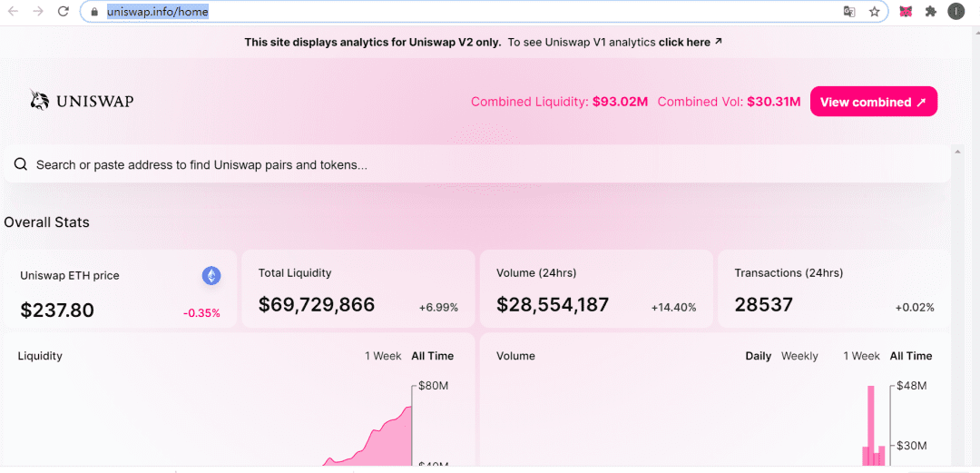Viewport: 980px width, 473px height.
Task: Open the extensions puzzle icon
Action: [x=931, y=11]
